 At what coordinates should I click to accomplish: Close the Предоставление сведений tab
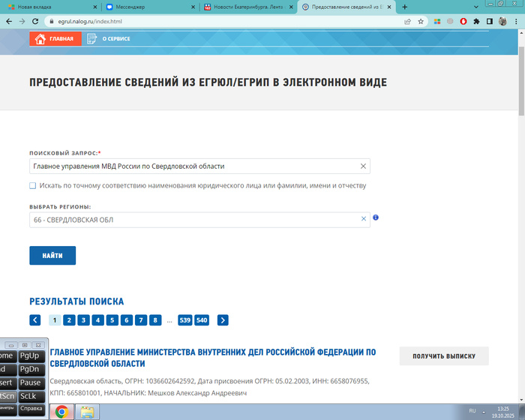point(389,7)
